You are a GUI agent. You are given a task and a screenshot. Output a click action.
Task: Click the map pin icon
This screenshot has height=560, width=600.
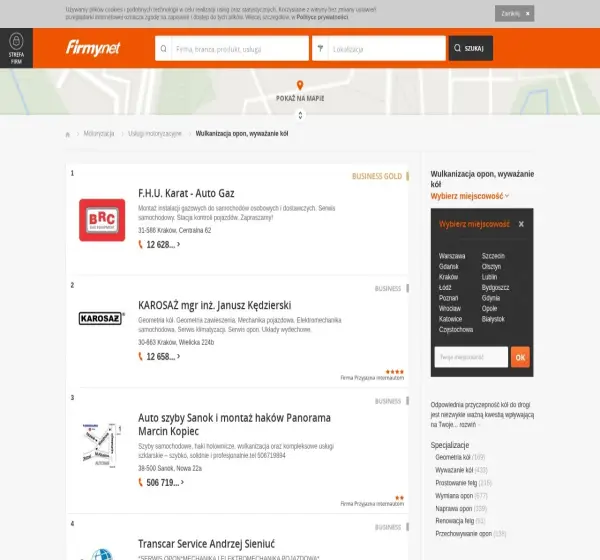300,85
